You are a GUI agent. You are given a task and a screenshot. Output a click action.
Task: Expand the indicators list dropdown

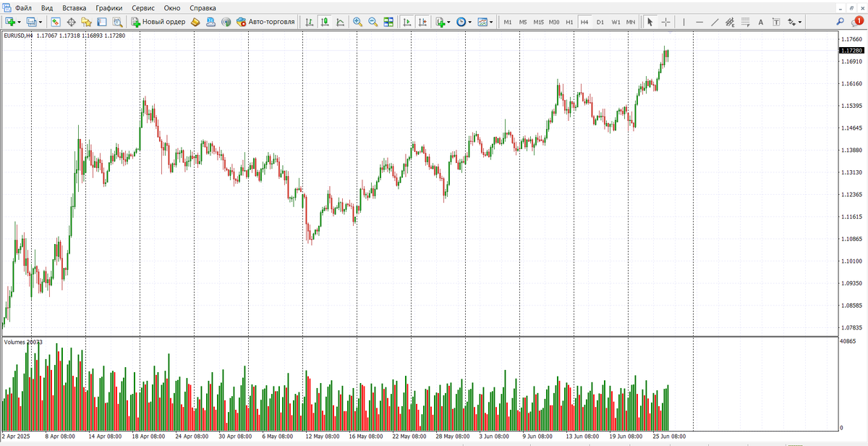click(x=448, y=22)
